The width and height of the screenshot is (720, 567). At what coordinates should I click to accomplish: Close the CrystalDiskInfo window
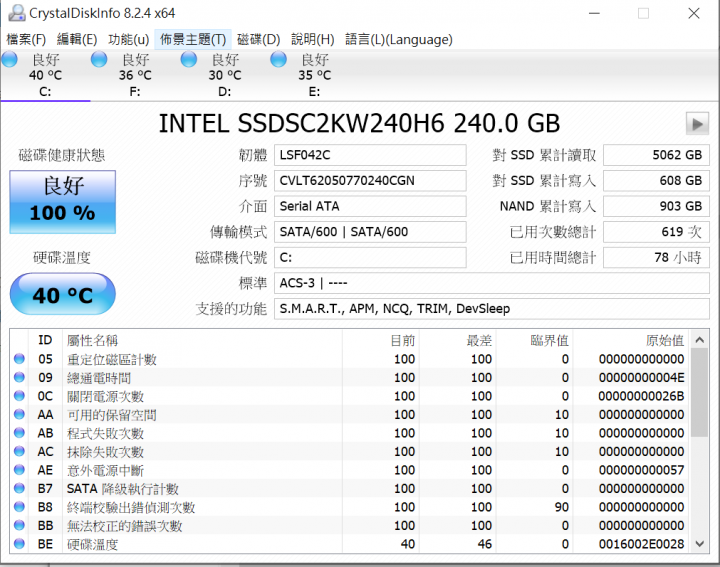coord(694,13)
